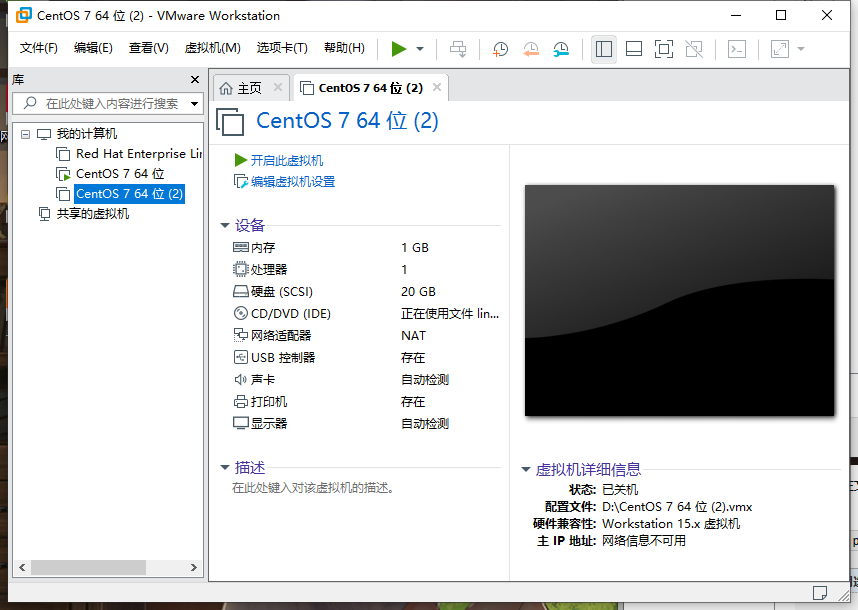The height and width of the screenshot is (610, 858).
Task: Click the library scrollbar left arrow
Action: (22, 567)
